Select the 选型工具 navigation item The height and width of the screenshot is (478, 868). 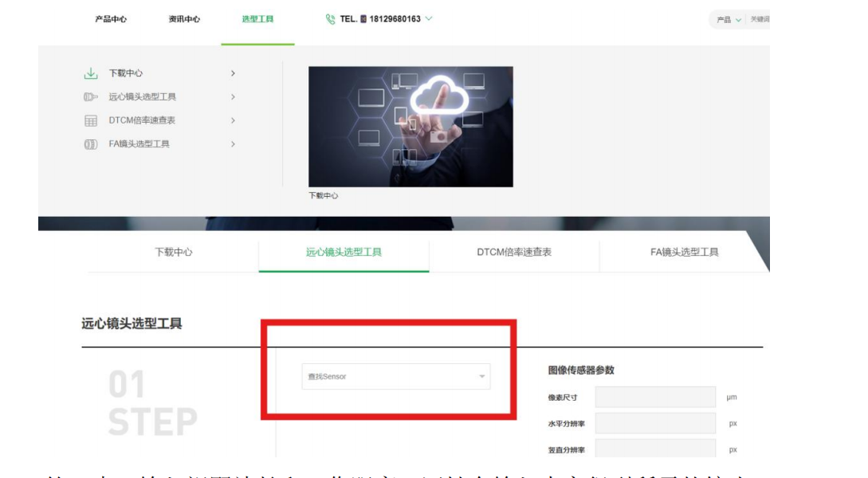tap(258, 19)
